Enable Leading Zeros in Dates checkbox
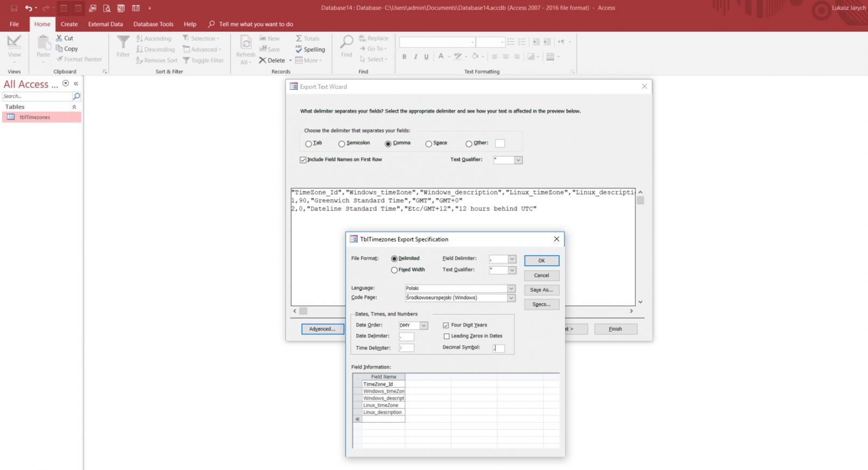 (446, 336)
